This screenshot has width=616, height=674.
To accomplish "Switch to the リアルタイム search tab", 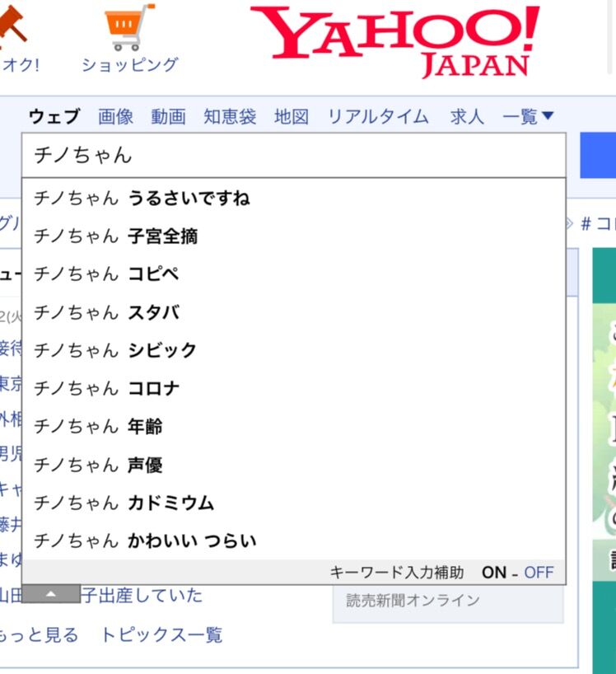I will 379,116.
